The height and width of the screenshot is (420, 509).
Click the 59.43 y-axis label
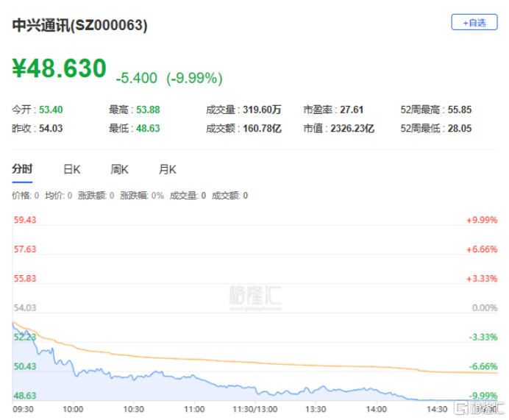pyautogui.click(x=25, y=220)
